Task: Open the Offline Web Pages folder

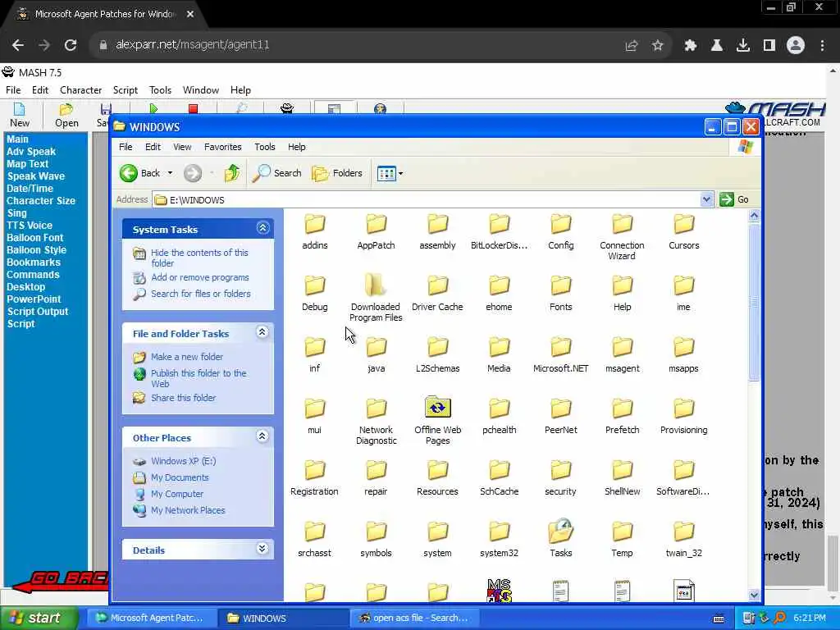Action: 437,421
